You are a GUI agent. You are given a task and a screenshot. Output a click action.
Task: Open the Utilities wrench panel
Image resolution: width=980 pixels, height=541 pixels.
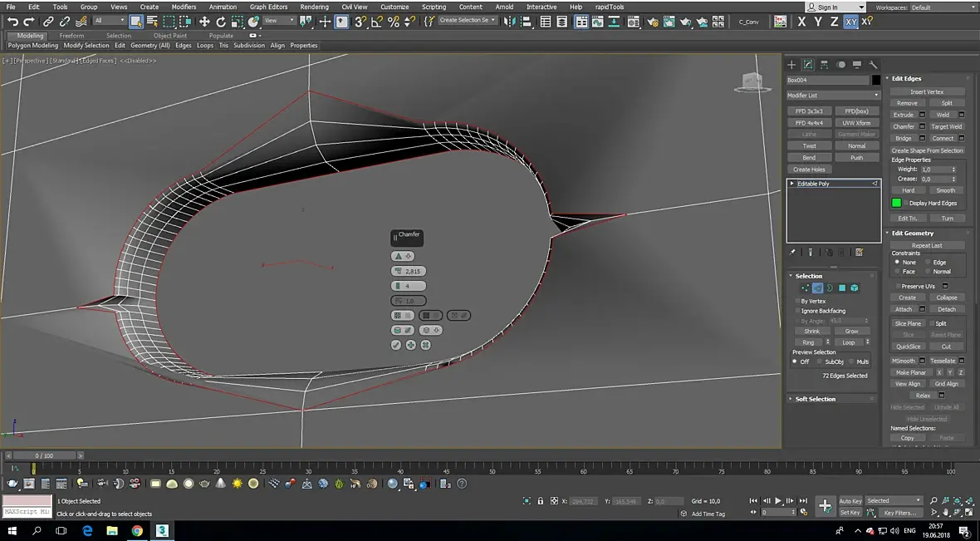tap(873, 65)
